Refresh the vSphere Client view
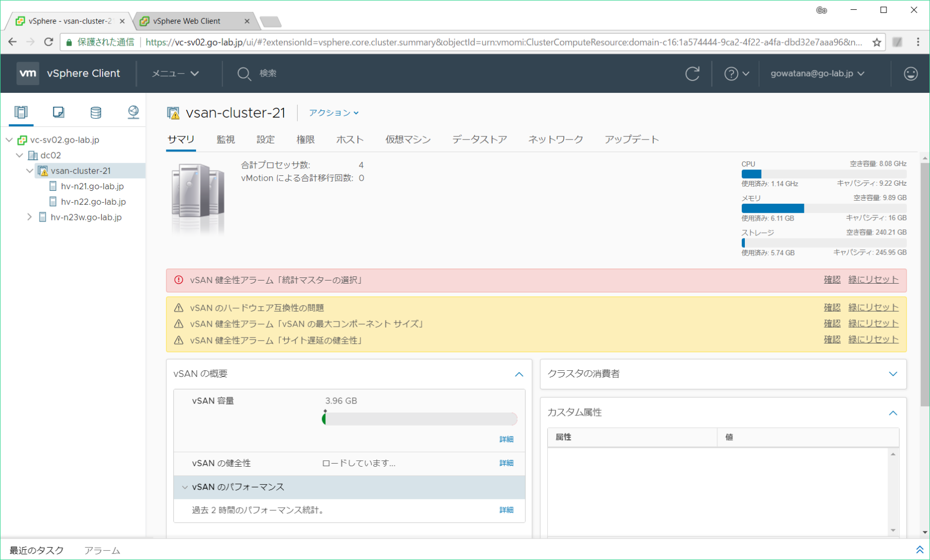The height and width of the screenshot is (560, 930). click(x=692, y=74)
